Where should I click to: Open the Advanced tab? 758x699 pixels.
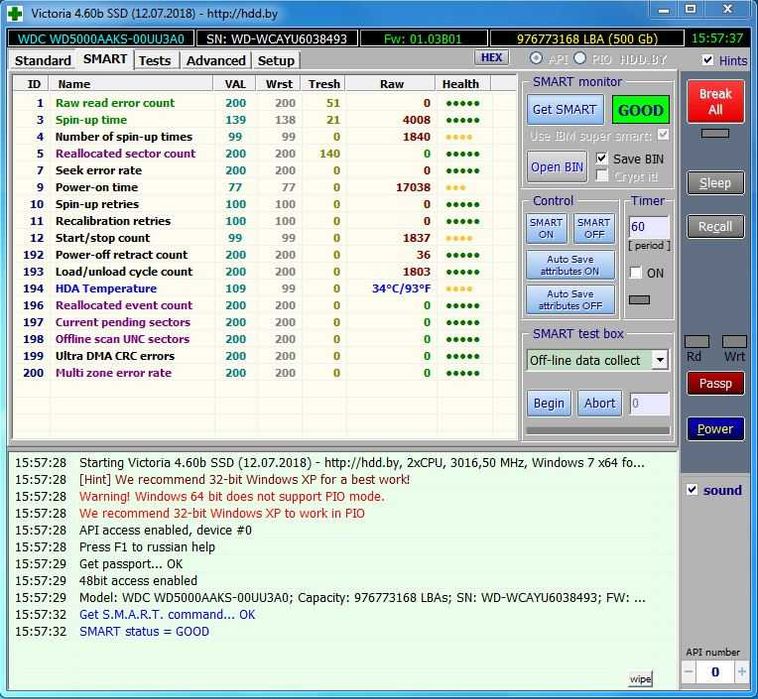216,61
